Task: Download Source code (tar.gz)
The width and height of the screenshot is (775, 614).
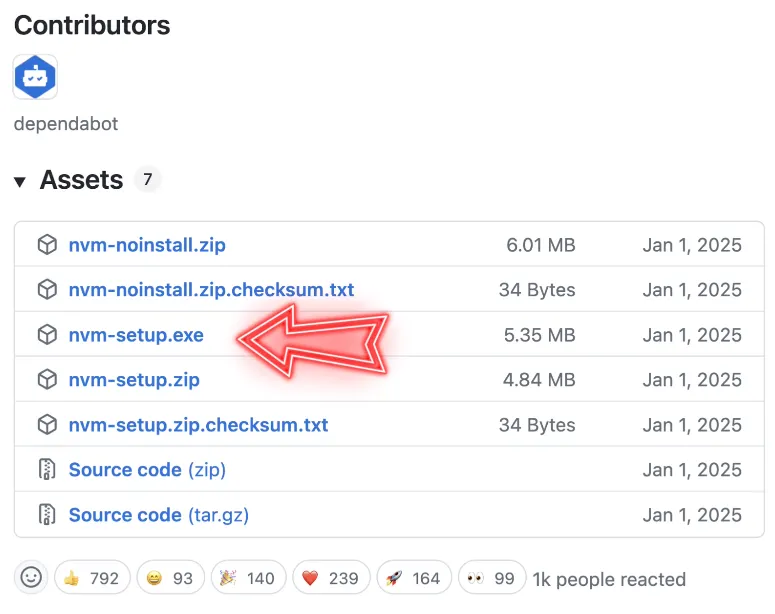Action: tap(159, 515)
